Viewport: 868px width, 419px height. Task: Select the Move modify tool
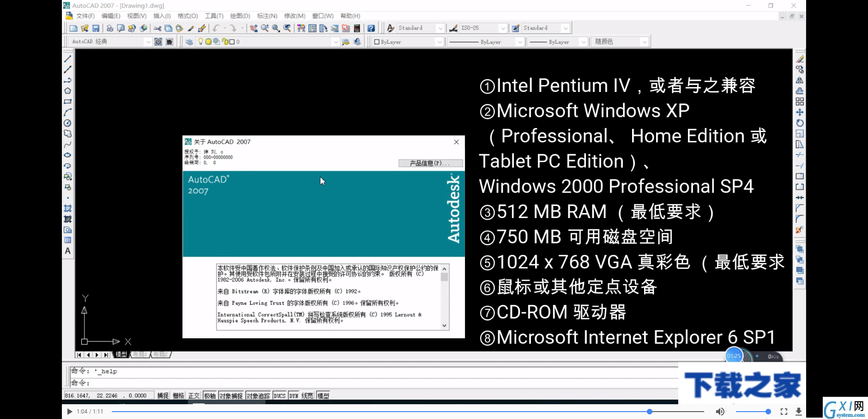800,112
